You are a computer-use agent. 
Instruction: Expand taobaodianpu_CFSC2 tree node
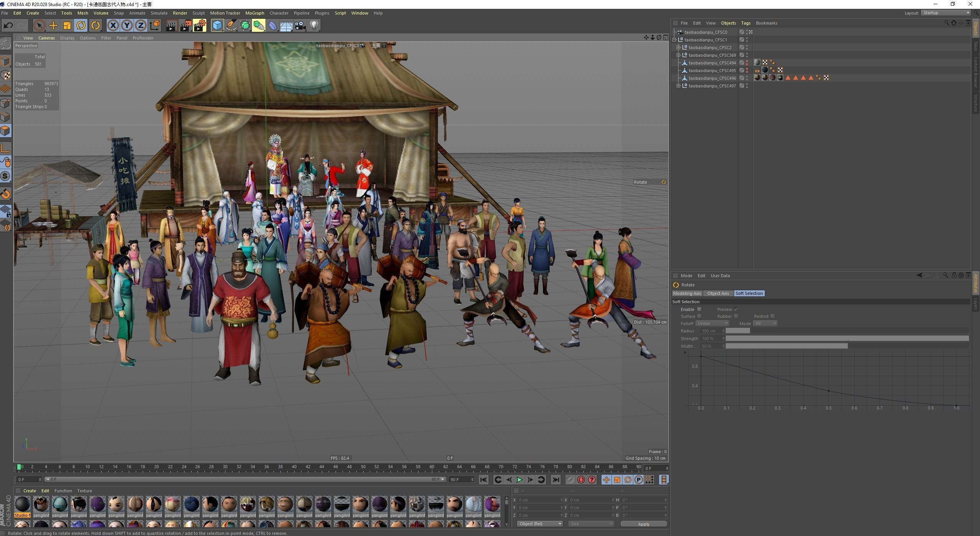[x=678, y=48]
